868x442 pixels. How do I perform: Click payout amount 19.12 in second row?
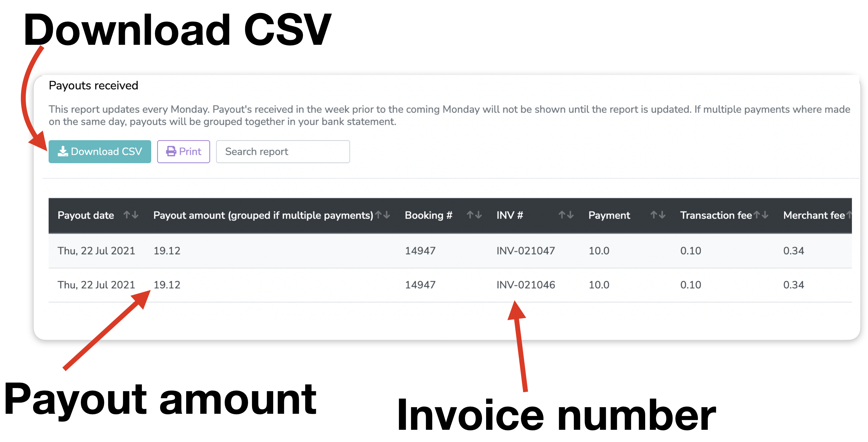(x=167, y=285)
